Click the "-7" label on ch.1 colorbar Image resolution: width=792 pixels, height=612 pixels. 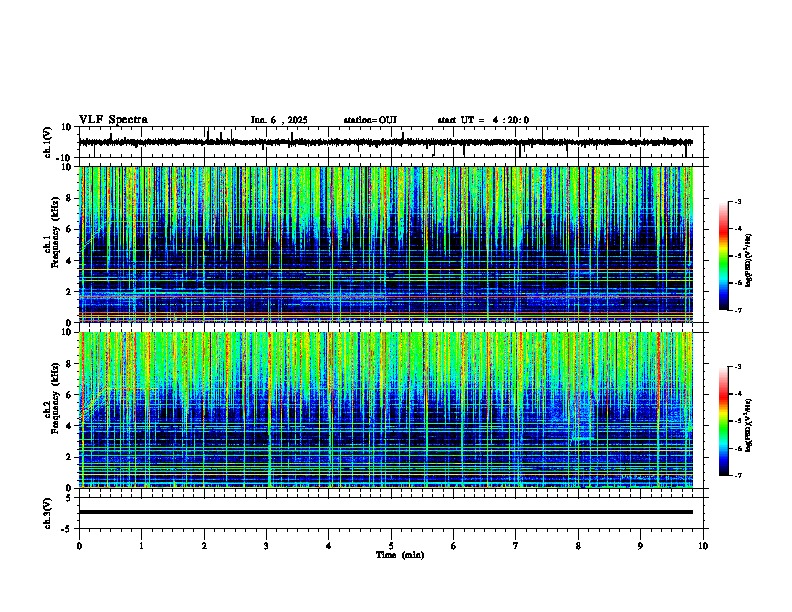click(x=737, y=310)
